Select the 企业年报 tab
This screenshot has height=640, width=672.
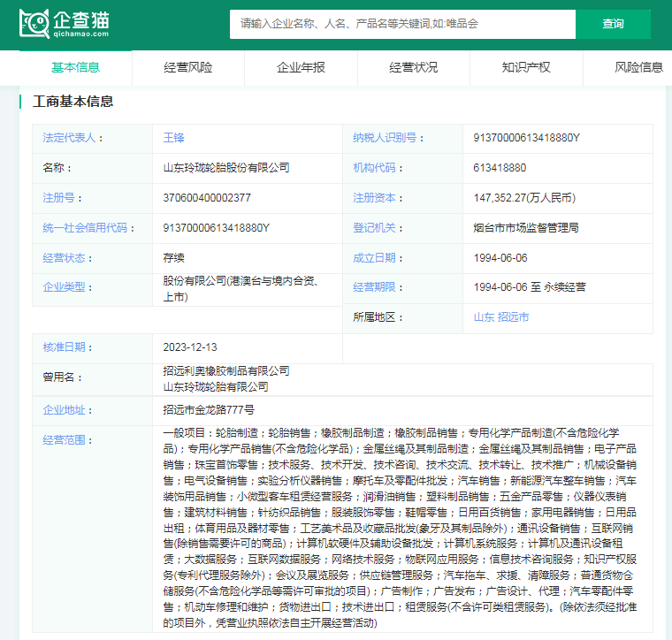(301, 67)
